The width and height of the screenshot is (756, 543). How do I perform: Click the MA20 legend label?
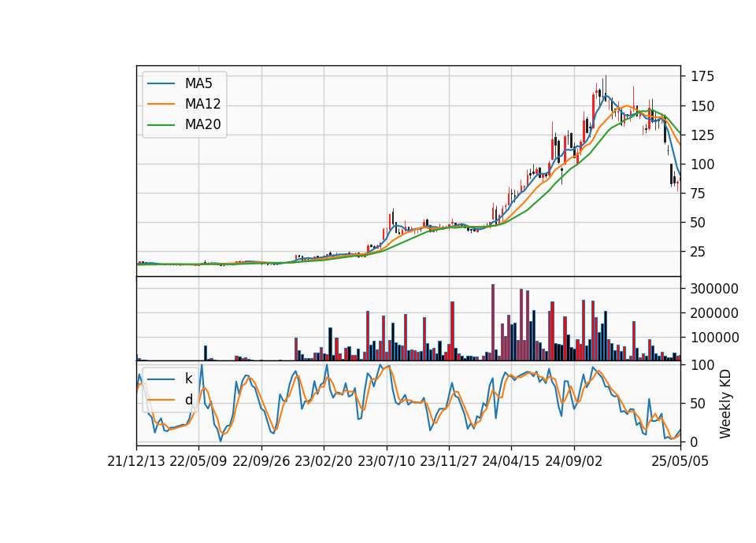click(202, 124)
